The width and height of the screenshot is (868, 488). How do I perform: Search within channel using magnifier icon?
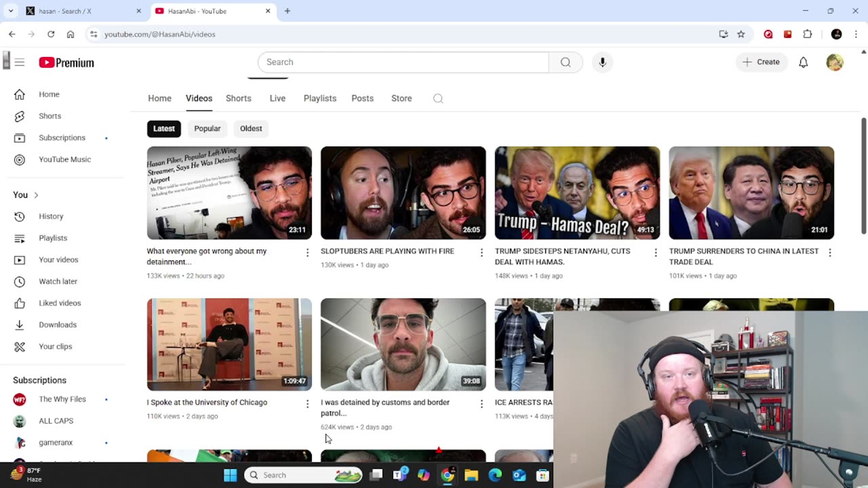(438, 98)
